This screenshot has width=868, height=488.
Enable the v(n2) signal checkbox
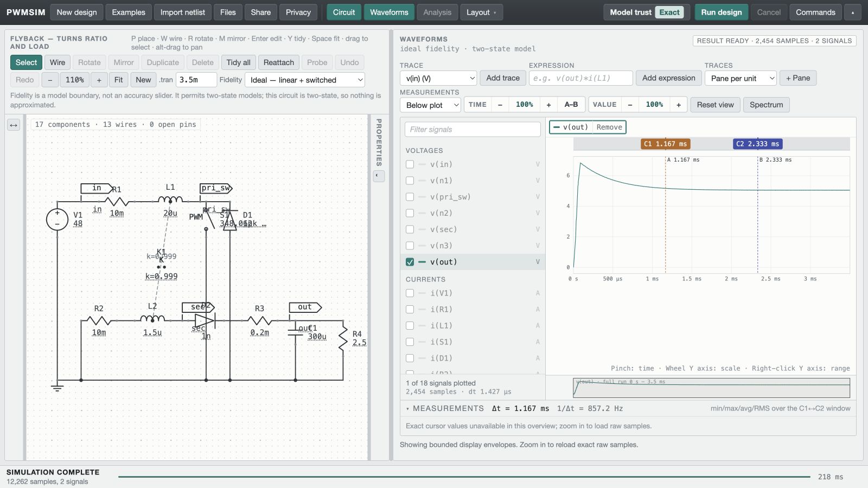[410, 213]
